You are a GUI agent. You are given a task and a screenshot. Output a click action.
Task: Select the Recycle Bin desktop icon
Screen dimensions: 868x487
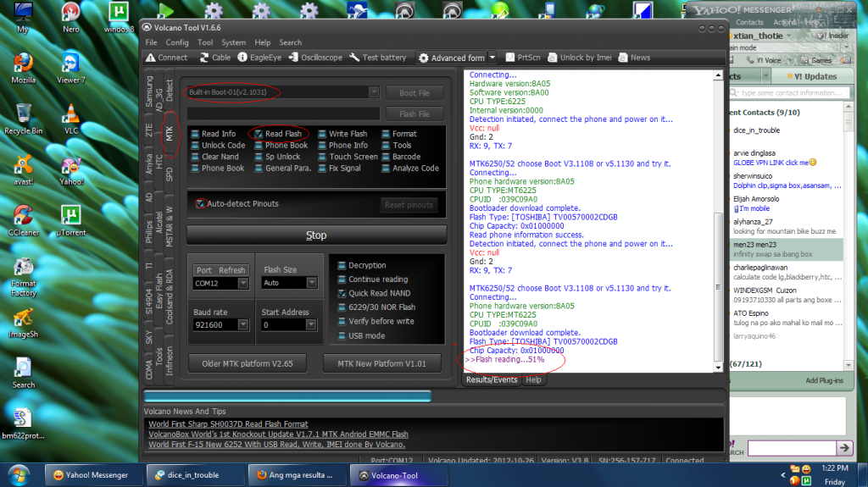23,119
